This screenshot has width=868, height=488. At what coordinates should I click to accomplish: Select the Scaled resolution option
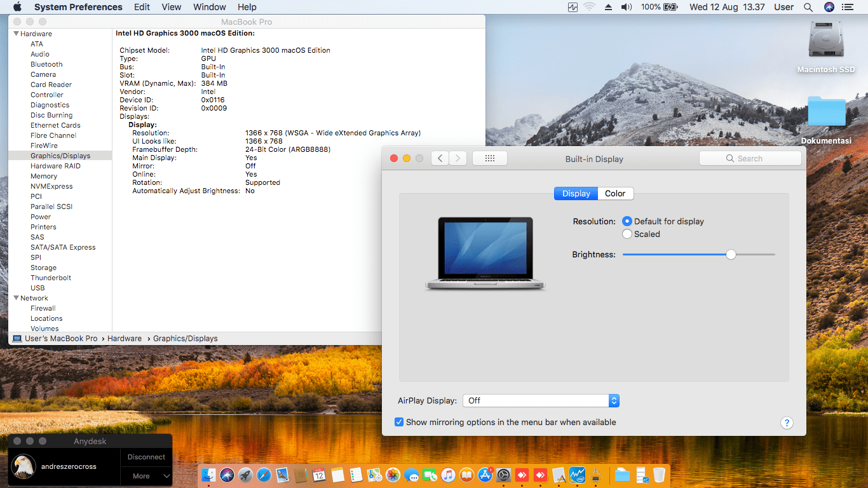[627, 234]
